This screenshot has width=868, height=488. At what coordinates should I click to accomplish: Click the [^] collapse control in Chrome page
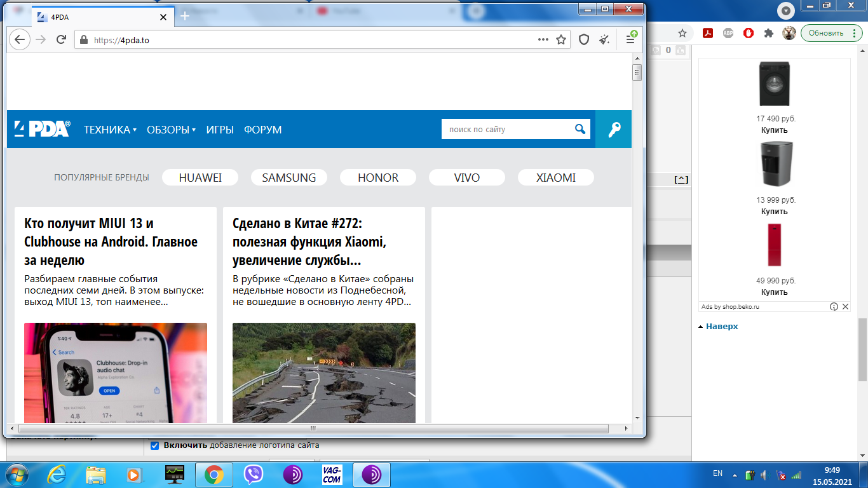(681, 180)
